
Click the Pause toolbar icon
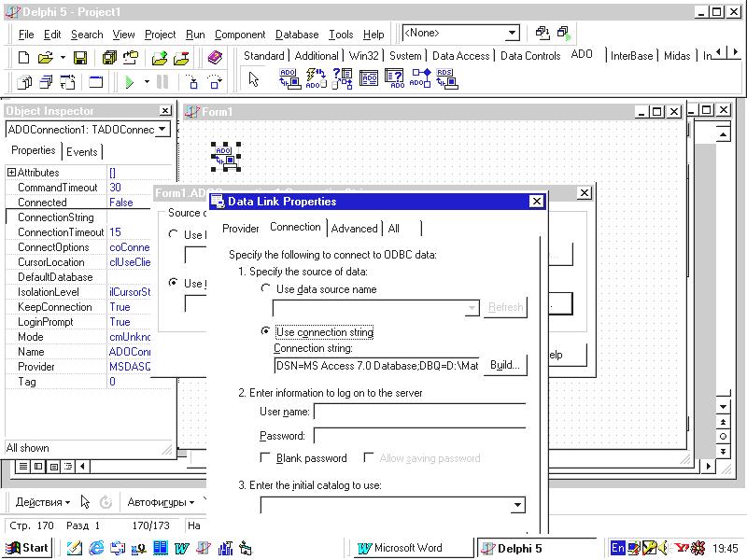pos(162,82)
